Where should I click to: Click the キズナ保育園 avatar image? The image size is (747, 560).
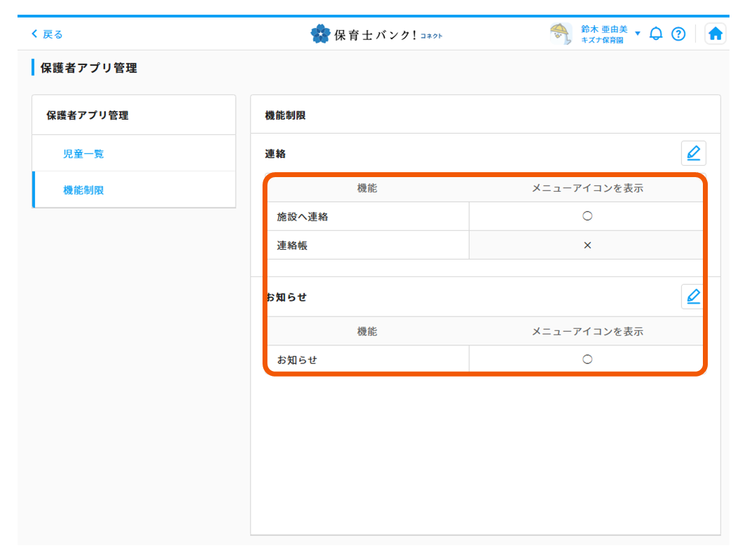pyautogui.click(x=560, y=33)
